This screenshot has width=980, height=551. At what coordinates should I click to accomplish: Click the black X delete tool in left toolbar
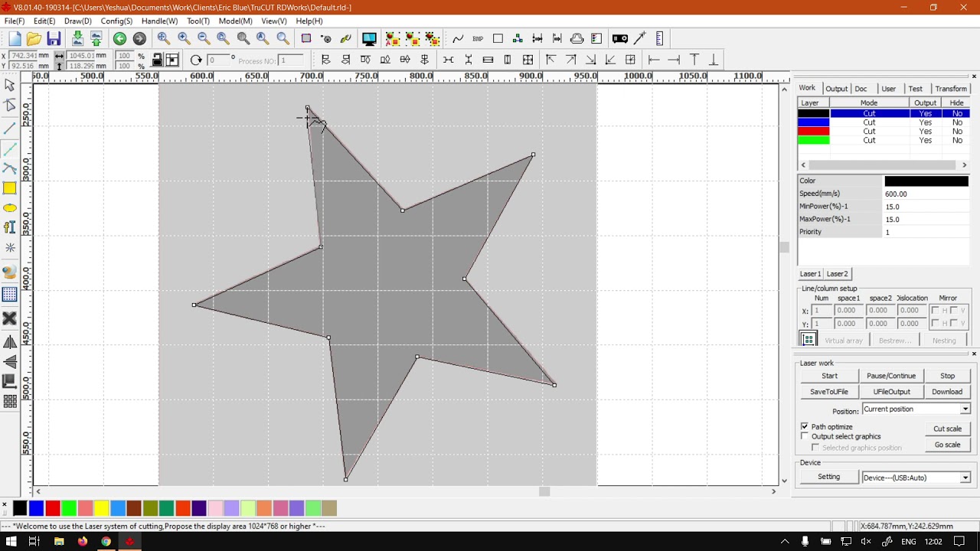[10, 318]
